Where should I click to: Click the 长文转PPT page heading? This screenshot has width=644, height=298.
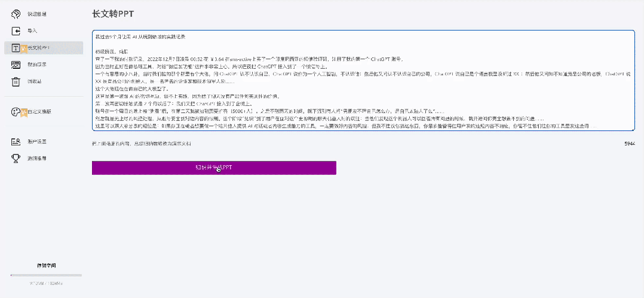tap(113, 14)
